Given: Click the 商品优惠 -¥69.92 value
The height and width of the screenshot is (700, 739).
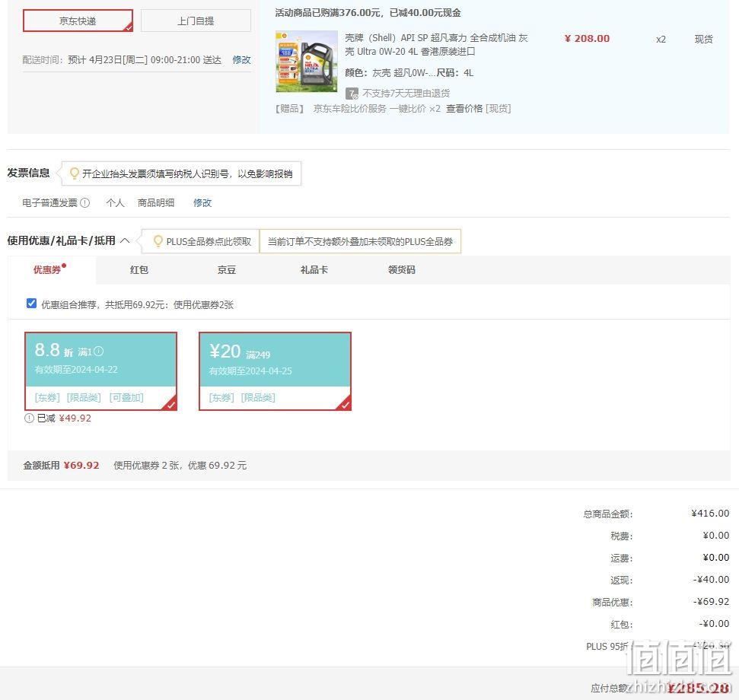Looking at the screenshot, I should click(x=711, y=602).
